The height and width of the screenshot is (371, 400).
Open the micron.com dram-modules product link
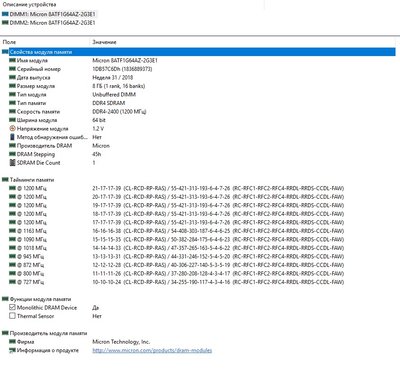[152, 350]
